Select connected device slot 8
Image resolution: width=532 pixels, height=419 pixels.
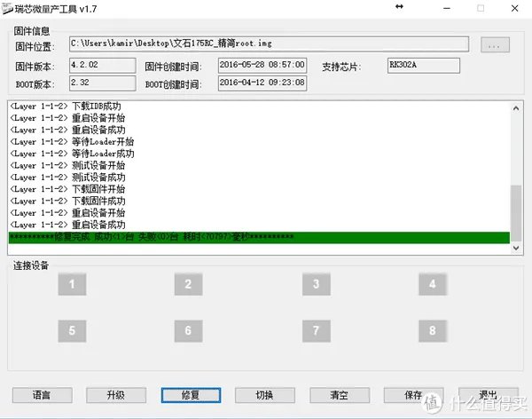tap(433, 330)
